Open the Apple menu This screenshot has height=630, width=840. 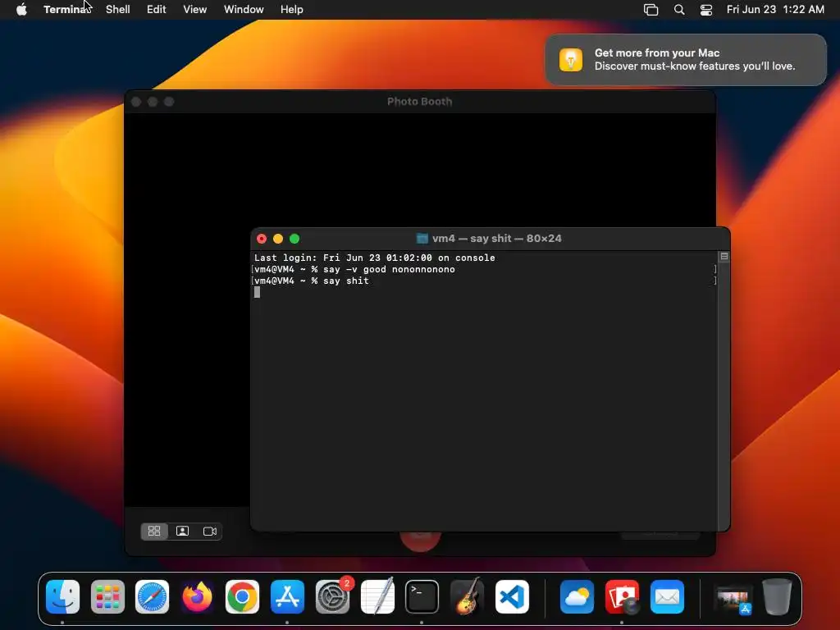point(21,10)
